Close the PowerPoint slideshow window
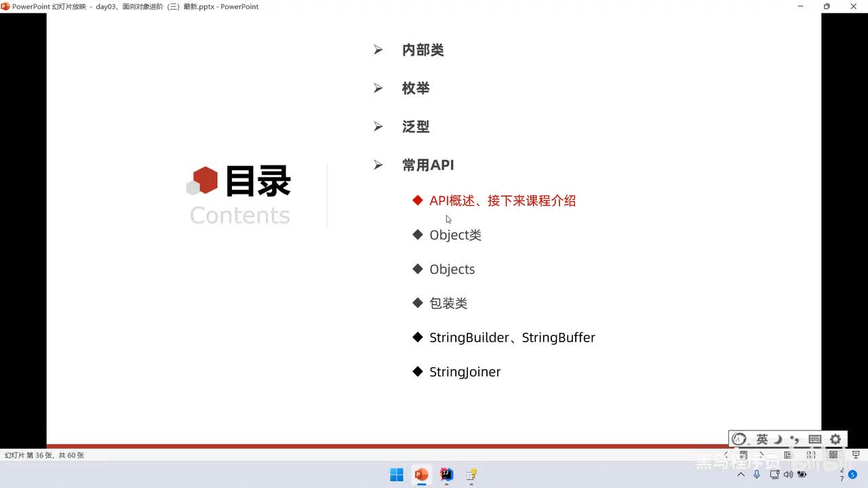This screenshot has height=488, width=868. [854, 6]
